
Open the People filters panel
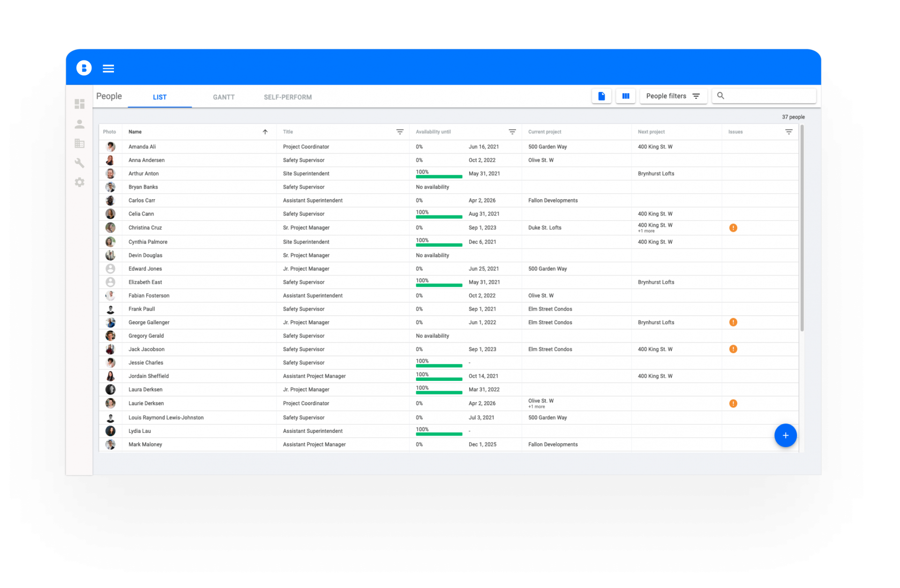[x=673, y=96]
